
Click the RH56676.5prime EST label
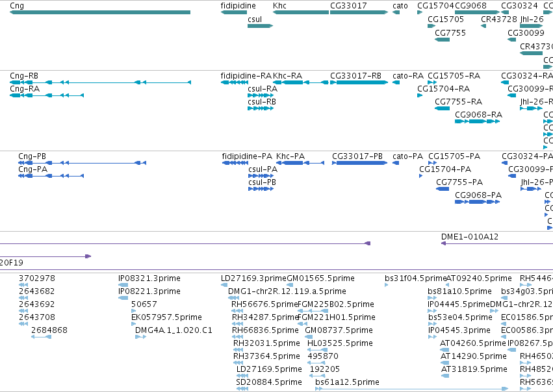[265, 304]
